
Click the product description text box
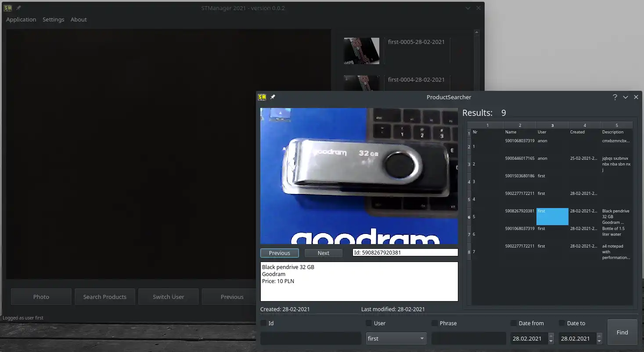(x=359, y=281)
